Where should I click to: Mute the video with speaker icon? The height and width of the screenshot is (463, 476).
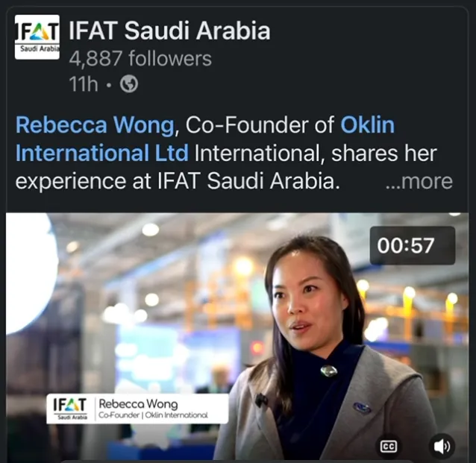442,447
